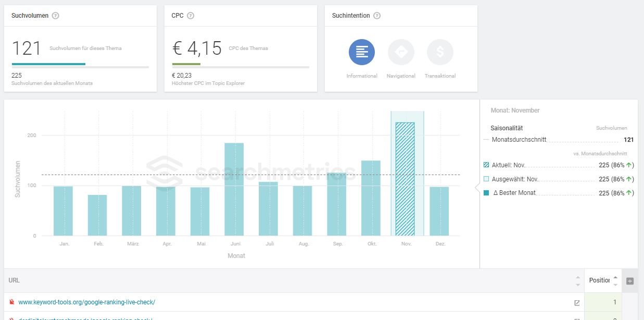Click the Ausgewählt: Nov. legend swatch
This screenshot has height=320, width=644.
tap(486, 179)
